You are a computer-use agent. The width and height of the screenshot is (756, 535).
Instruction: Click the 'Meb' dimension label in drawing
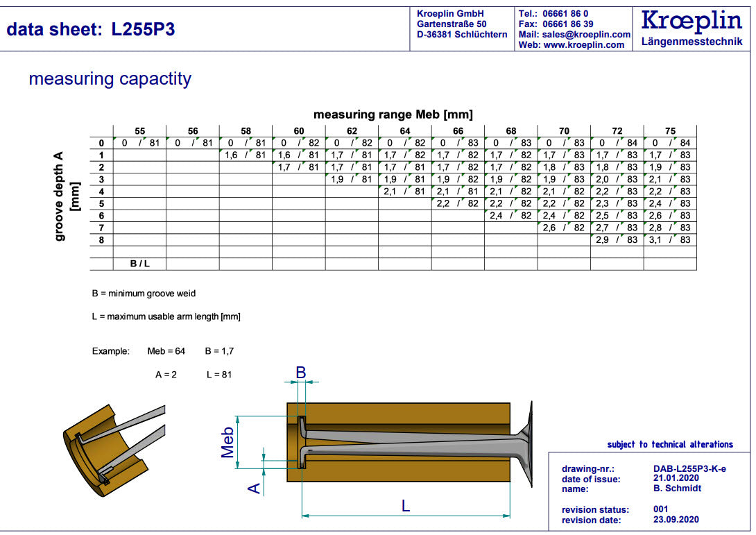(228, 442)
